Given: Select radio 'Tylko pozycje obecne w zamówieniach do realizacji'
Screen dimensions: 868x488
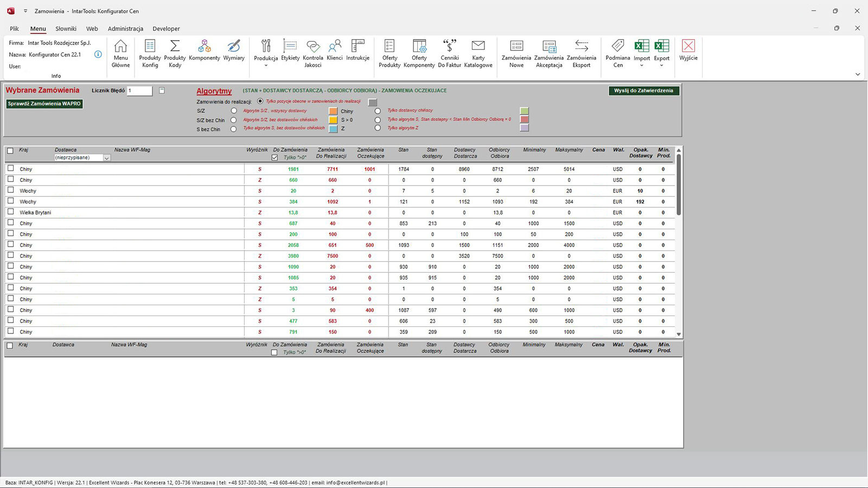Looking at the screenshot, I should pyautogui.click(x=260, y=101).
